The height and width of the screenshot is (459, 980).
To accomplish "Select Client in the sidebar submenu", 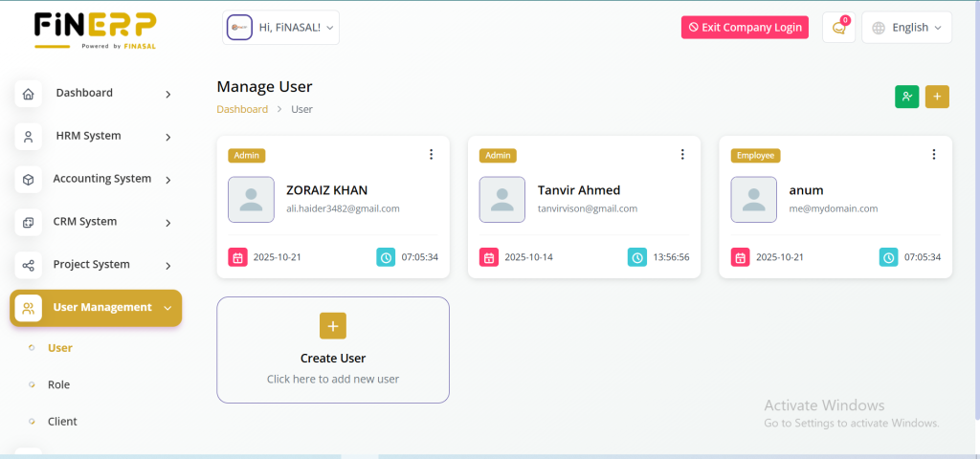I will [62, 422].
